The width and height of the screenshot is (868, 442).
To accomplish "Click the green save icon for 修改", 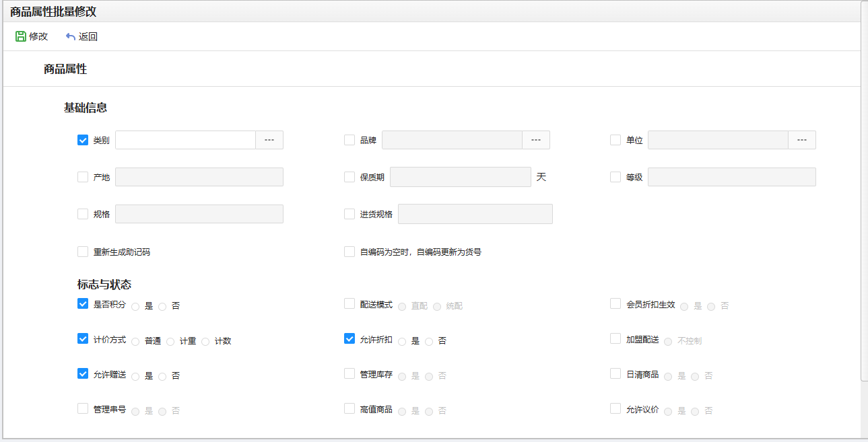I will (x=20, y=36).
